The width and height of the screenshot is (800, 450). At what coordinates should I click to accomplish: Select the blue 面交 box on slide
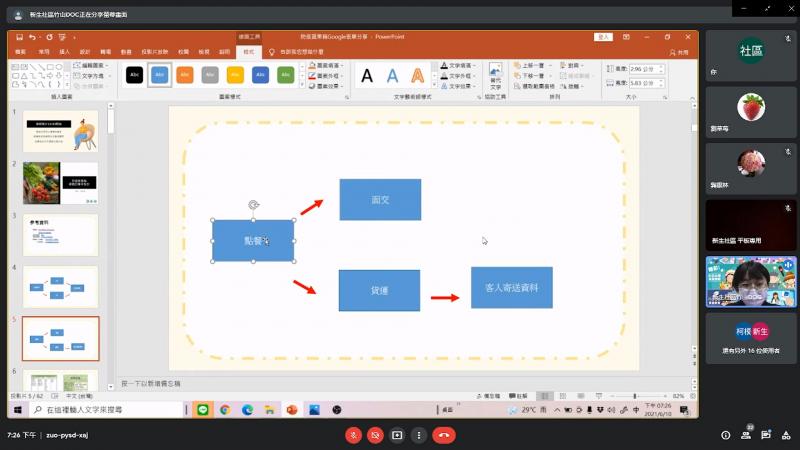point(380,200)
